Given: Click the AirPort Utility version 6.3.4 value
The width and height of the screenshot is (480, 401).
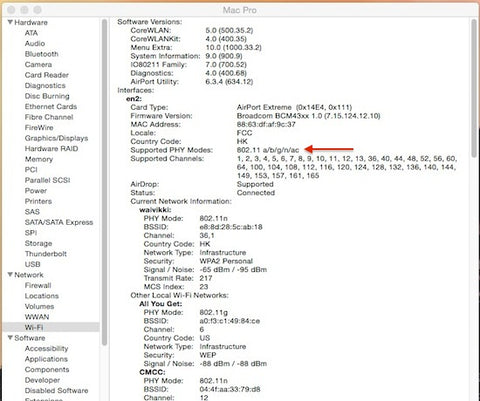Looking at the screenshot, I should (x=229, y=82).
